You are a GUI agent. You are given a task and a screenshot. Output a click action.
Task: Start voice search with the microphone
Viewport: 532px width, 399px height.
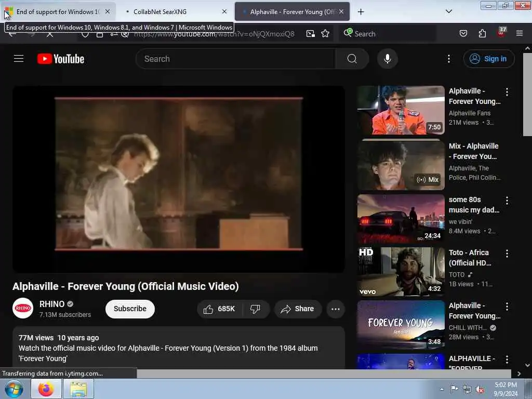pos(387,59)
